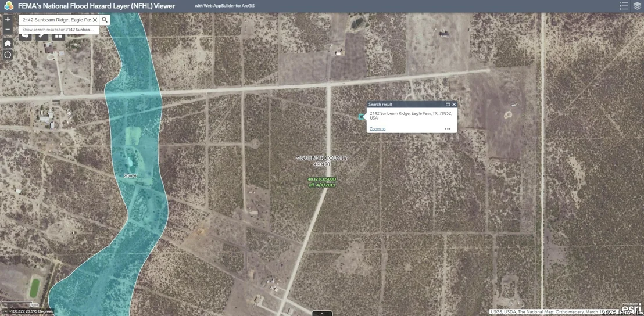Open the popup's three-dot actions menu
This screenshot has height=316, width=644.
448,129
